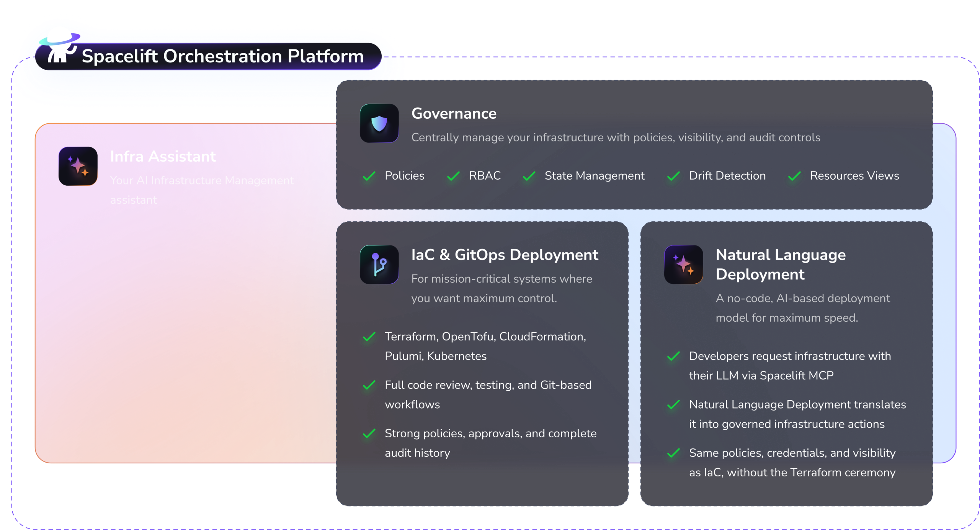Viewport: 980px width, 530px height.
Task: Open Natural Language Deployment heading
Action: click(x=781, y=264)
